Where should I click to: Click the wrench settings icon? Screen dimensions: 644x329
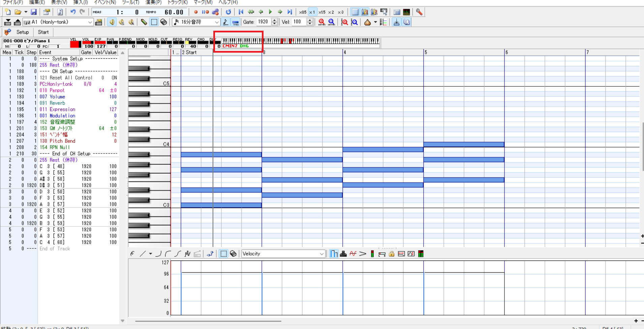tap(419, 12)
